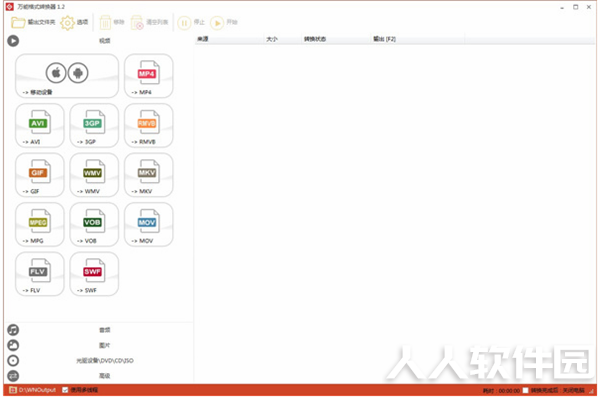The width and height of the screenshot is (600, 397).
Task: Open the MPG conversion format tile
Action: coord(39,224)
